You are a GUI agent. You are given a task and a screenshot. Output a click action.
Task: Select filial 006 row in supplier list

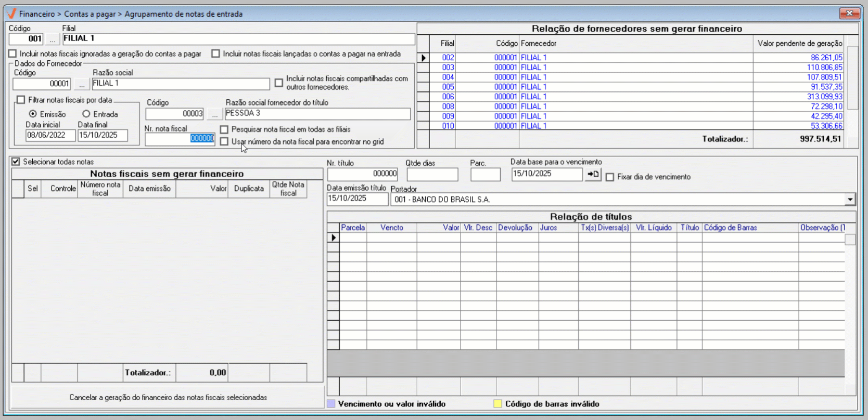pos(448,97)
